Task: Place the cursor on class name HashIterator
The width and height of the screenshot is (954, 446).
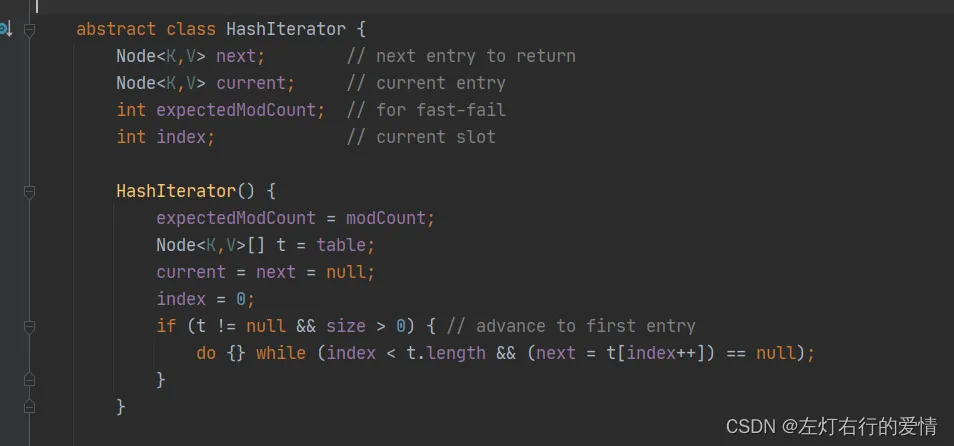Action: pyautogui.click(x=285, y=29)
